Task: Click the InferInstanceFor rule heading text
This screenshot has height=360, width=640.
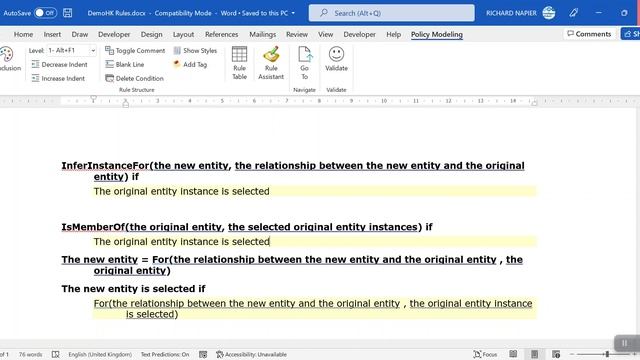Action: click(x=293, y=171)
